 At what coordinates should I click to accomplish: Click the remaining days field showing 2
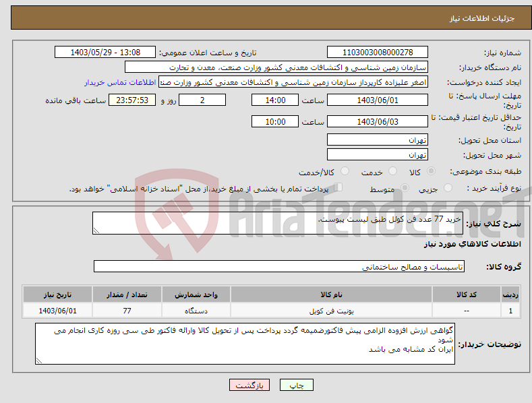tap(202, 100)
